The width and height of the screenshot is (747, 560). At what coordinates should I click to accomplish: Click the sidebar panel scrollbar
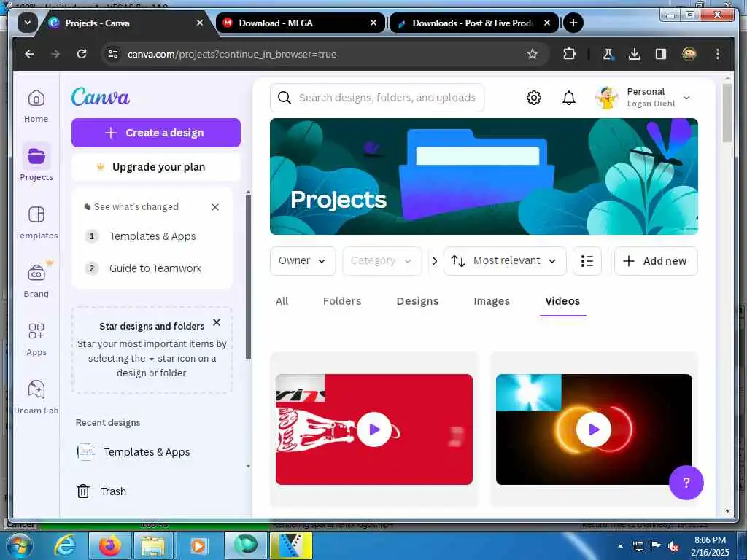248,276
